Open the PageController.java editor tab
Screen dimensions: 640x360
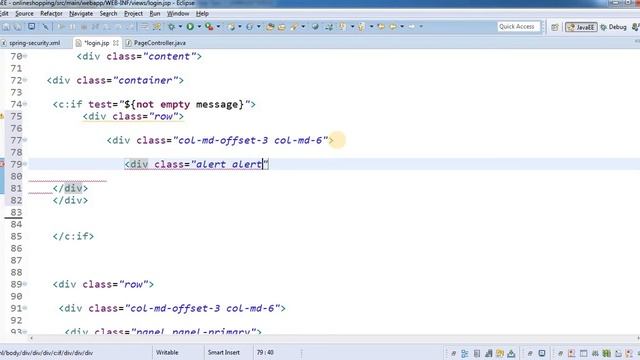click(x=156, y=43)
